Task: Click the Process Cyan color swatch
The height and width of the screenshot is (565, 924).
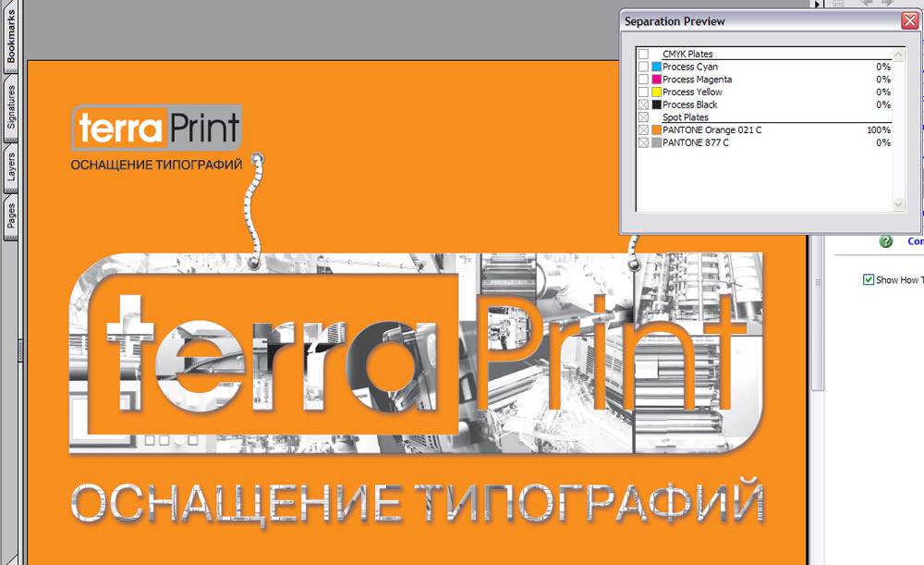Action: pyautogui.click(x=656, y=67)
